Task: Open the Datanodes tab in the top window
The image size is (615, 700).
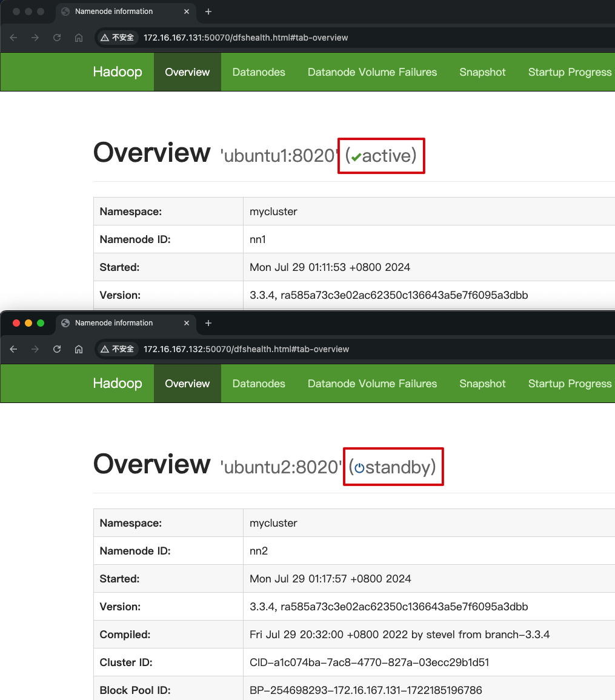Action: click(259, 72)
